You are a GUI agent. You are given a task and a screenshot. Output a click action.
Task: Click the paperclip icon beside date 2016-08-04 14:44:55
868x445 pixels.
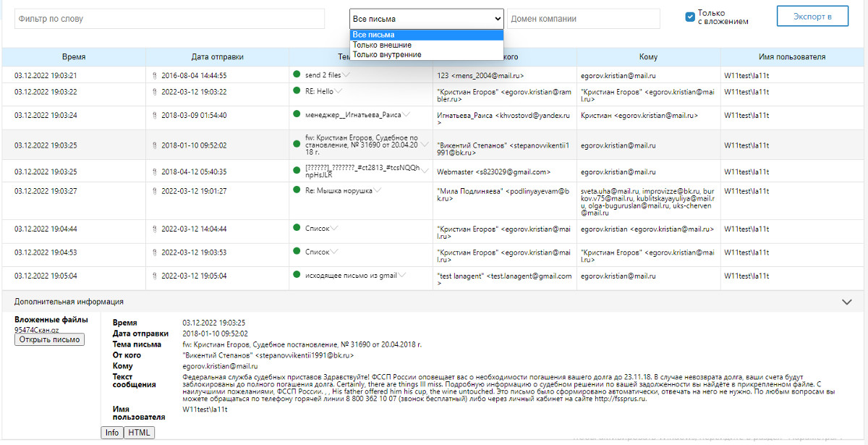(x=155, y=75)
